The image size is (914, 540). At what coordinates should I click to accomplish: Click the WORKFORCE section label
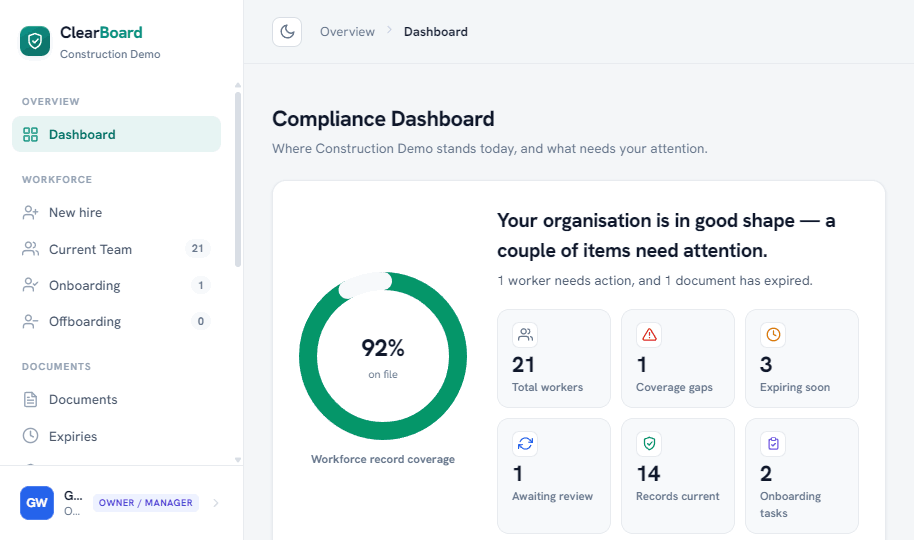click(x=57, y=180)
